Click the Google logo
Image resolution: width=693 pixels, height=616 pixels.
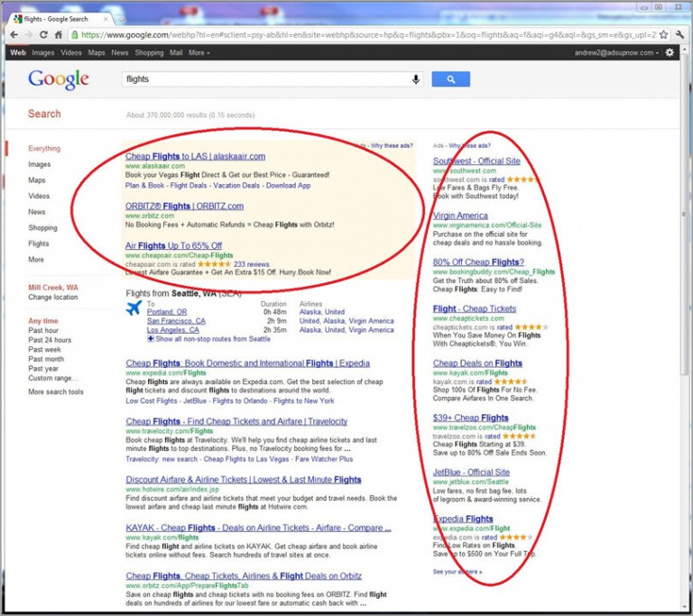click(x=59, y=79)
